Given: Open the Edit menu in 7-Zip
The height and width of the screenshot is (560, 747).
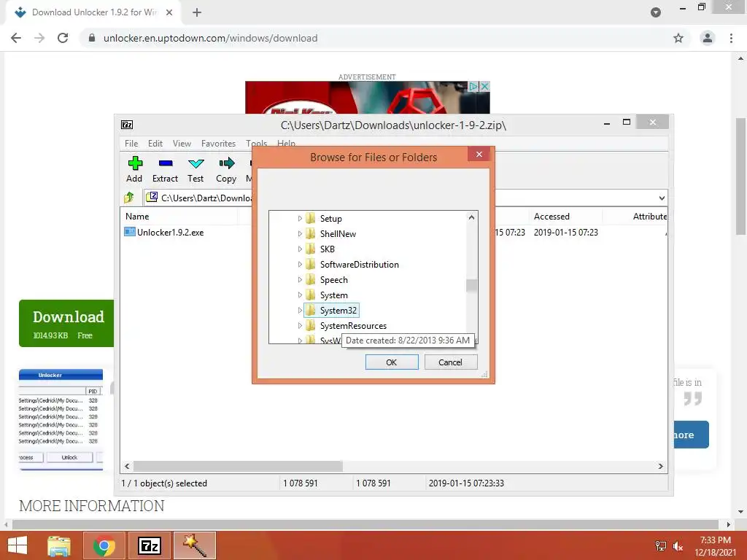Looking at the screenshot, I should pyautogui.click(x=155, y=144).
